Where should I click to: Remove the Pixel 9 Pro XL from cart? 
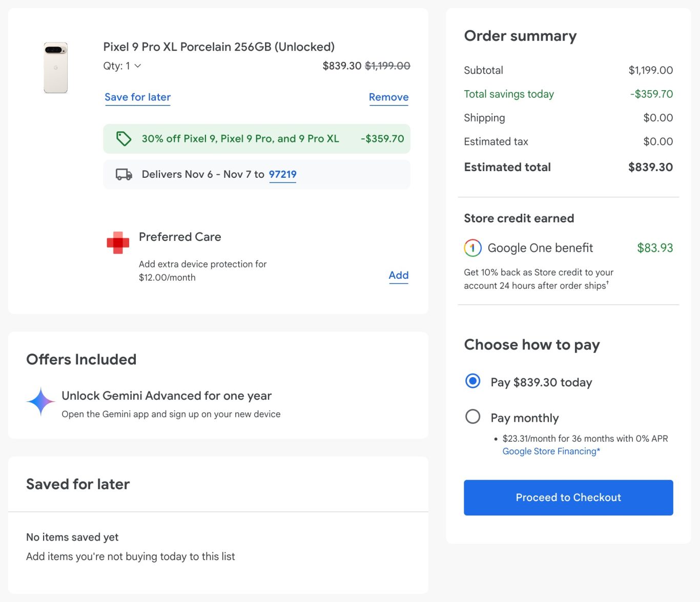[388, 97]
